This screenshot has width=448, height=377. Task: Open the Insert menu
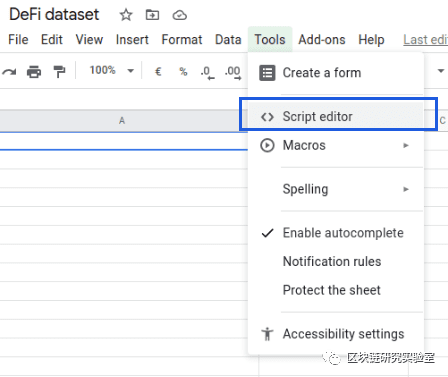132,40
